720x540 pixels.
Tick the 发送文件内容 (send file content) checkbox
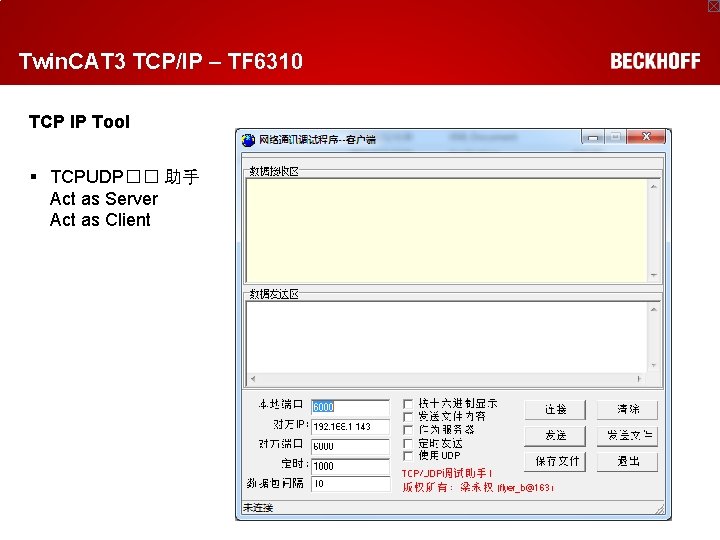point(408,416)
